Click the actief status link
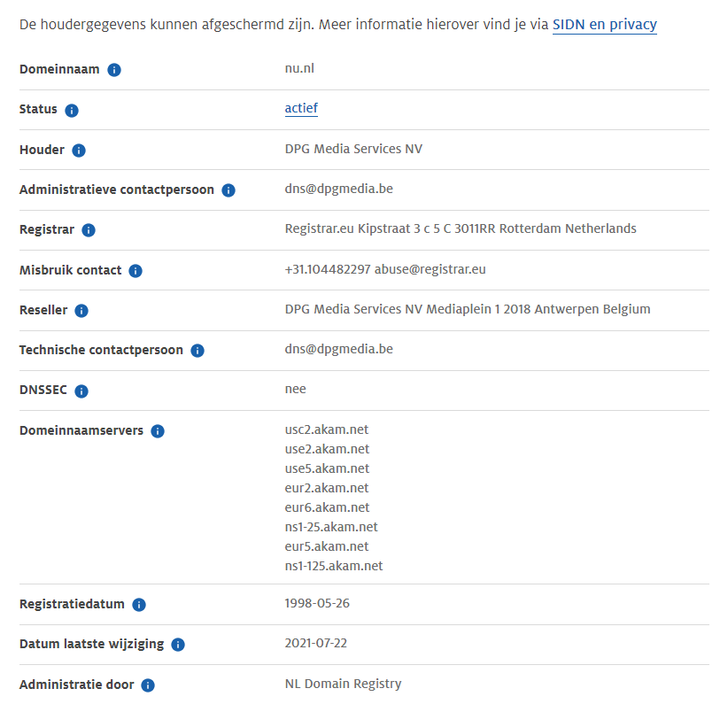Screen dimensions: 728x704 [301, 109]
